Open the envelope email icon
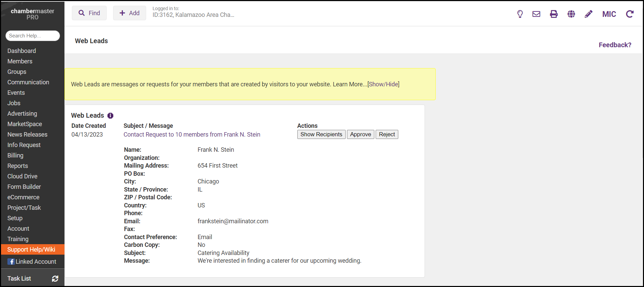Image resolution: width=644 pixels, height=287 pixels. (x=536, y=14)
